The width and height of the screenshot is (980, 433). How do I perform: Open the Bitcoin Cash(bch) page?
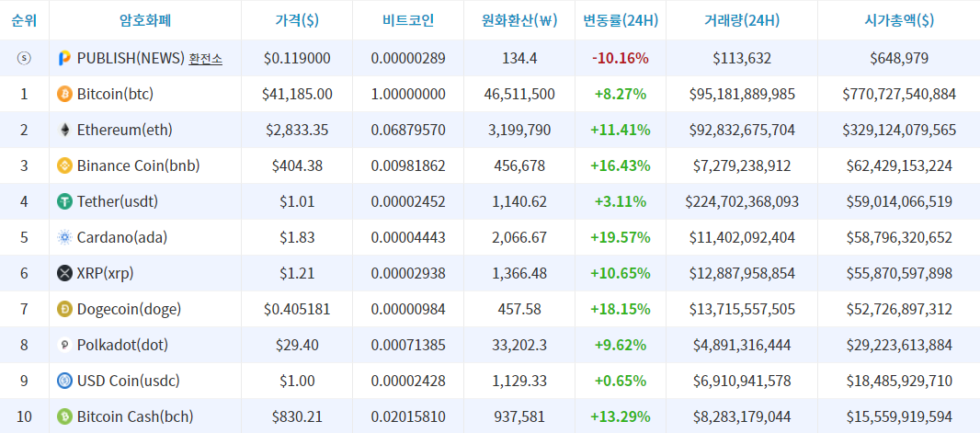pyautogui.click(x=135, y=416)
